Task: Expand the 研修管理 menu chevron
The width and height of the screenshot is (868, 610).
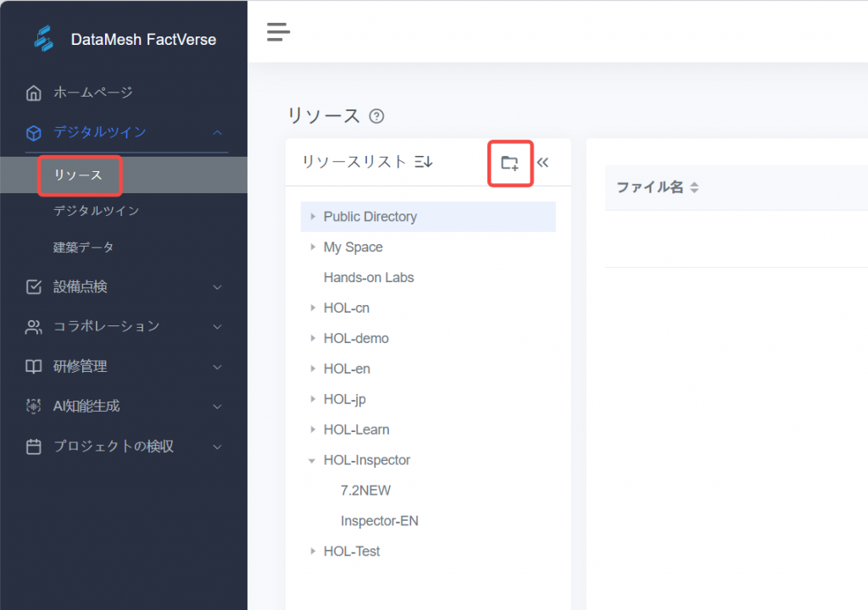Action: coord(218,367)
